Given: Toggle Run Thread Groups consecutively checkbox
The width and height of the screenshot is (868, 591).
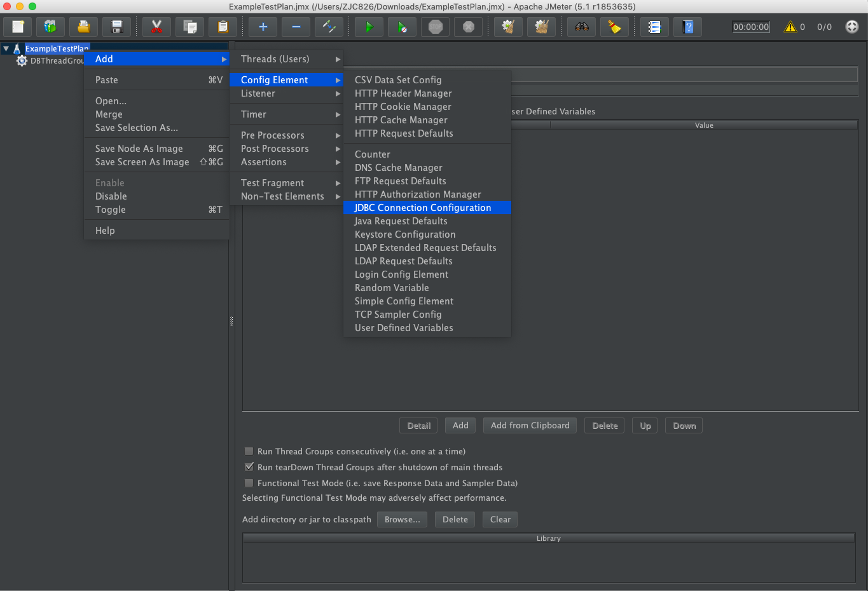Looking at the screenshot, I should click(249, 451).
